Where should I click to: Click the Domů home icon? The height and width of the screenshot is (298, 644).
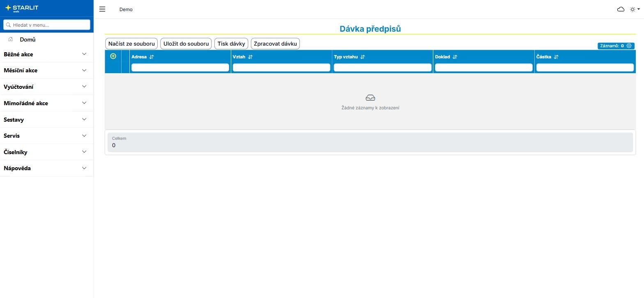(11, 39)
